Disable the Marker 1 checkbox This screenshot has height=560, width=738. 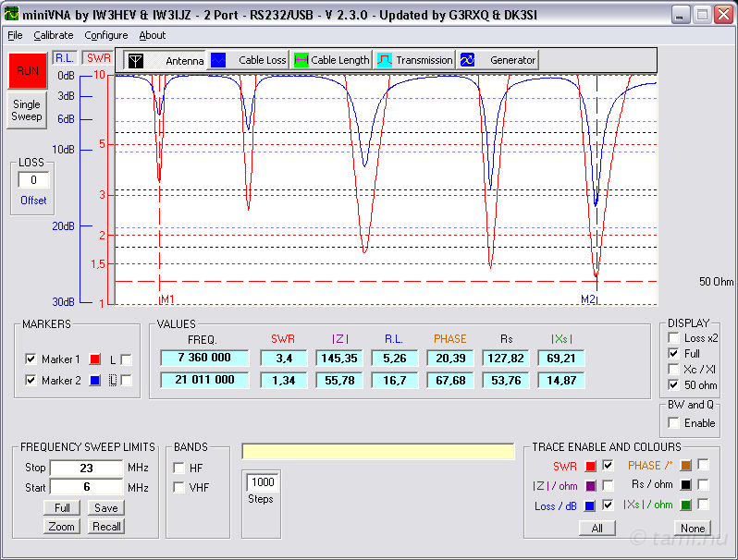(31, 359)
